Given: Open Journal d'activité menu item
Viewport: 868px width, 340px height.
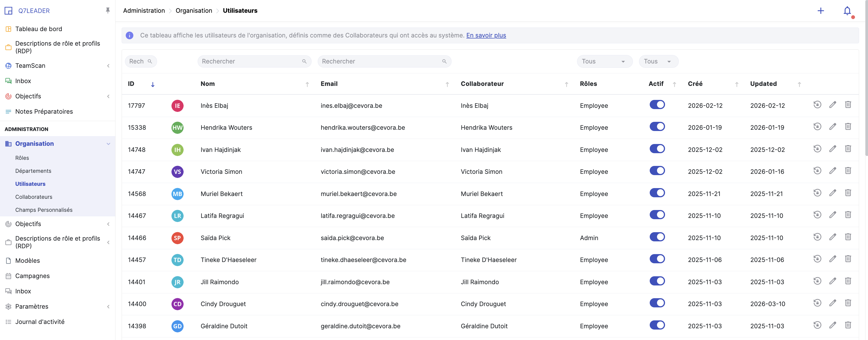Looking at the screenshot, I should [40, 322].
